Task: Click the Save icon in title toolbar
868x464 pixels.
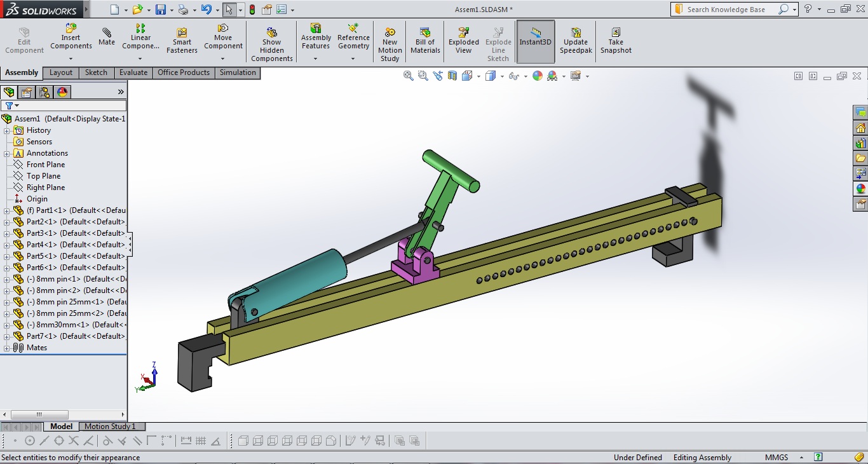Action: (161, 10)
